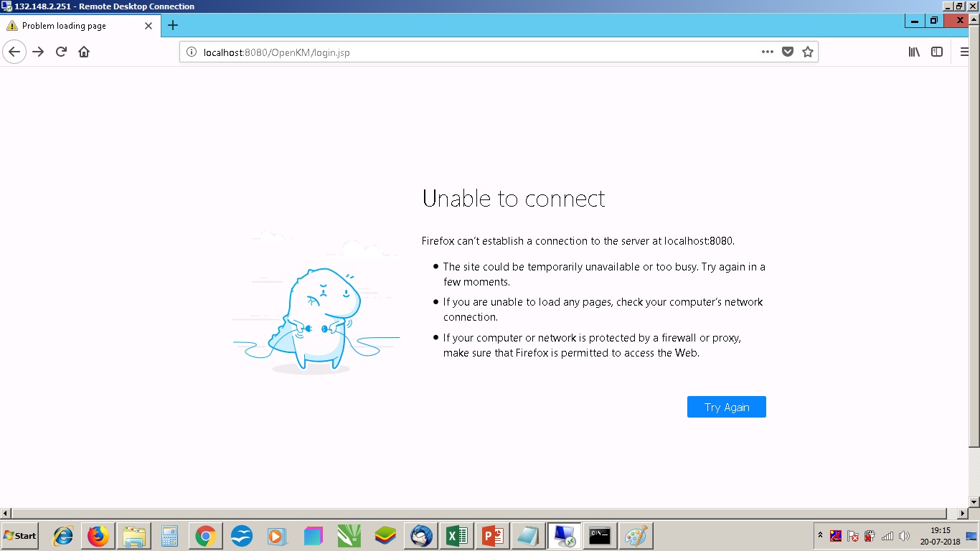Viewport: 980px width, 551px height.
Task: Expand hidden system tray icons
Action: tap(820, 535)
